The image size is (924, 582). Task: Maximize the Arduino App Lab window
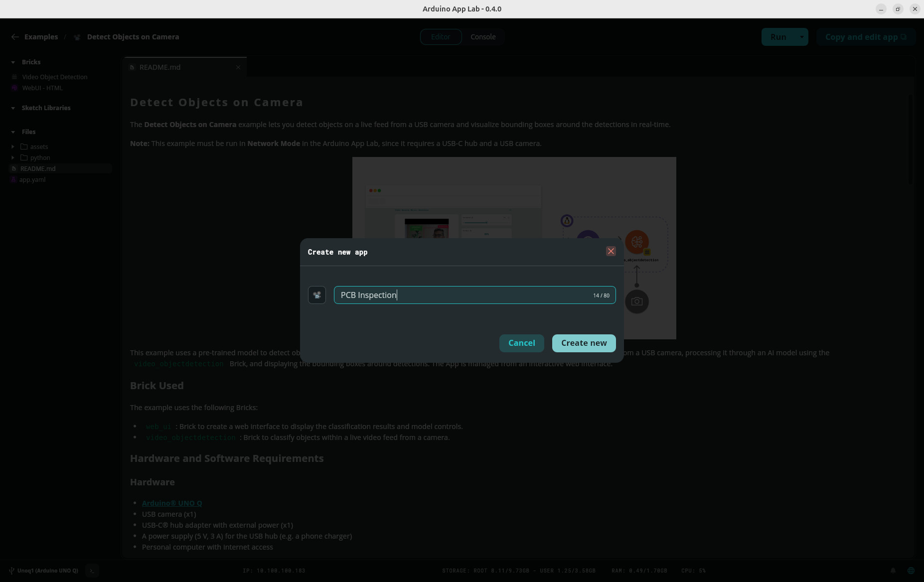click(898, 9)
